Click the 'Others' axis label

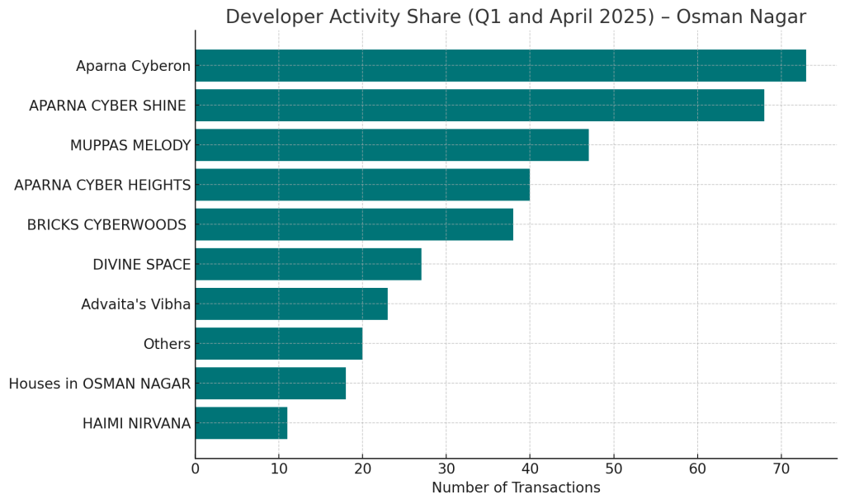coord(167,344)
